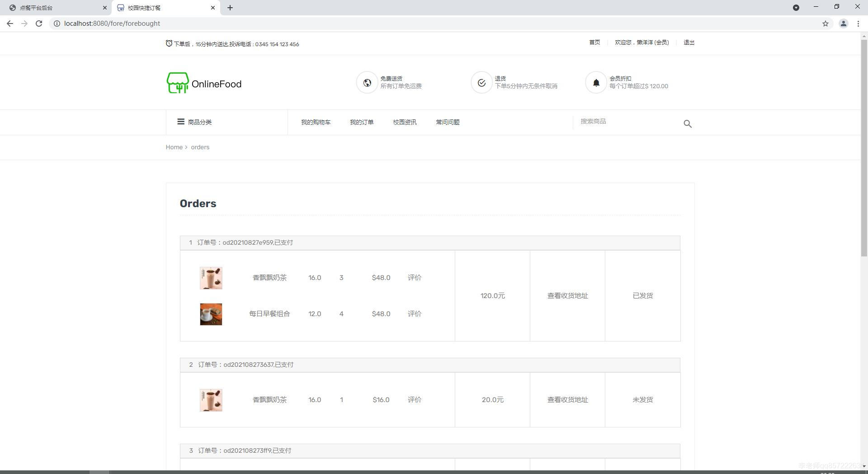This screenshot has height=474, width=868.
Task: Bookmark this page with star icon
Action: point(826,24)
